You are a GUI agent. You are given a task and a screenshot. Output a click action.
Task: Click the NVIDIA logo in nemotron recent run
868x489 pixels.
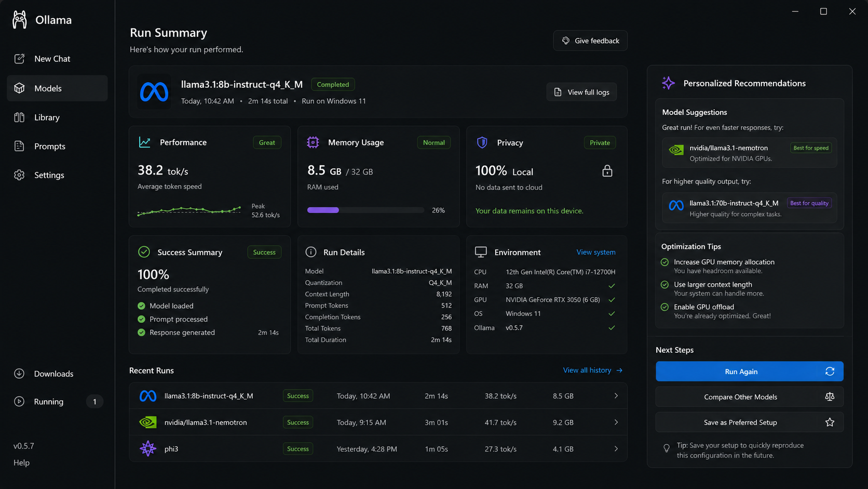point(148,422)
